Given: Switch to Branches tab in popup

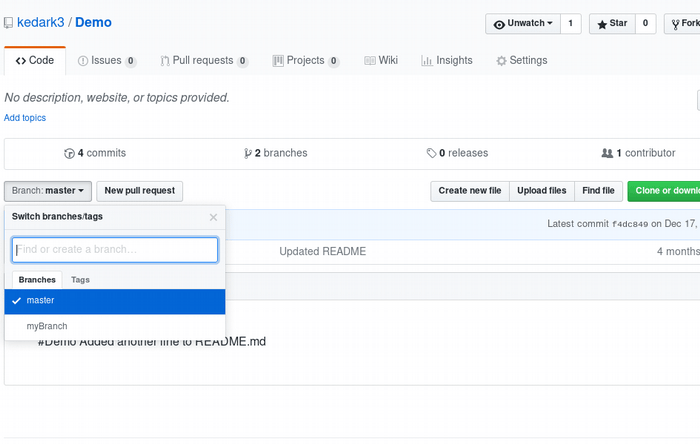Looking at the screenshot, I should (37, 280).
